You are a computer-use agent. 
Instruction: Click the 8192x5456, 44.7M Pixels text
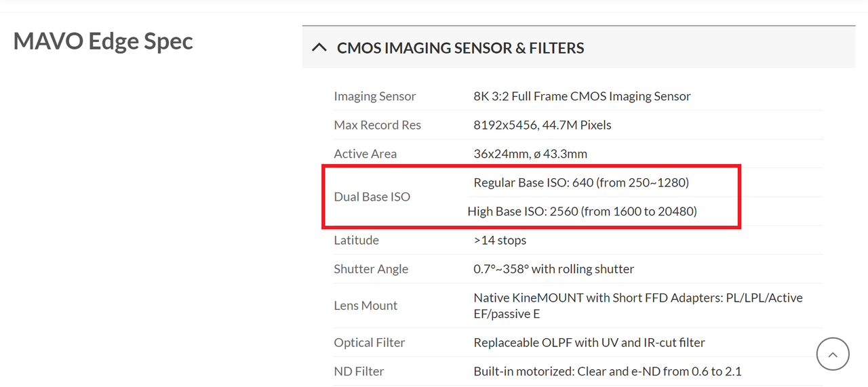pyautogui.click(x=542, y=125)
